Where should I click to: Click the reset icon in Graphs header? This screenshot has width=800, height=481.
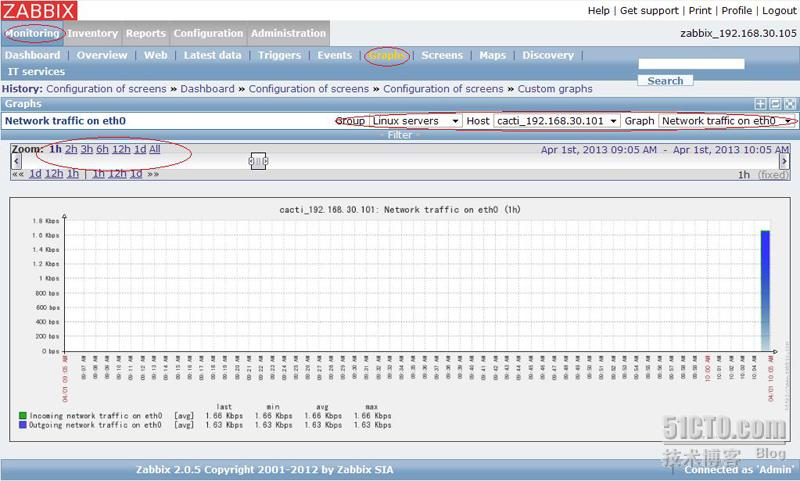[775, 104]
